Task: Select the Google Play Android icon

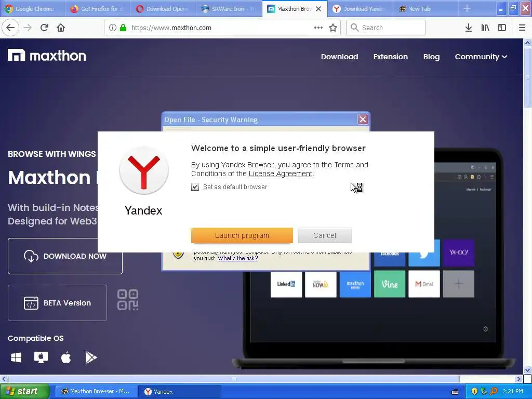Action: pyautogui.click(x=91, y=357)
